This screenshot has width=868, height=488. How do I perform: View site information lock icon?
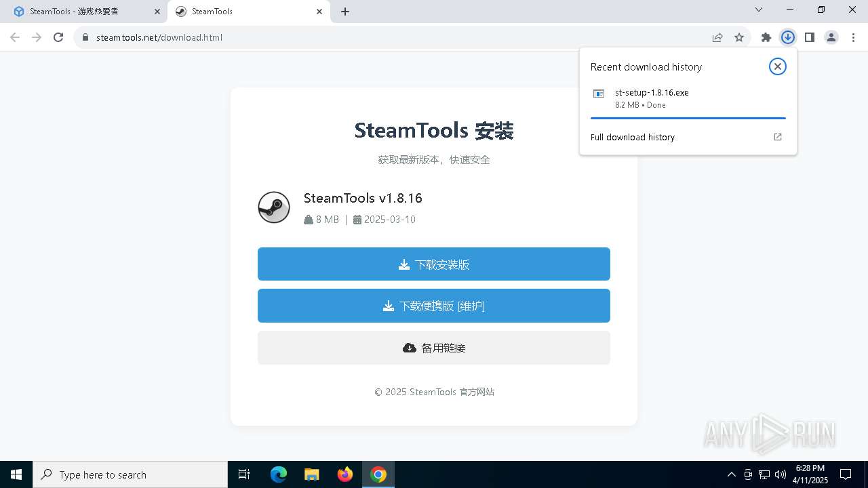pyautogui.click(x=85, y=37)
